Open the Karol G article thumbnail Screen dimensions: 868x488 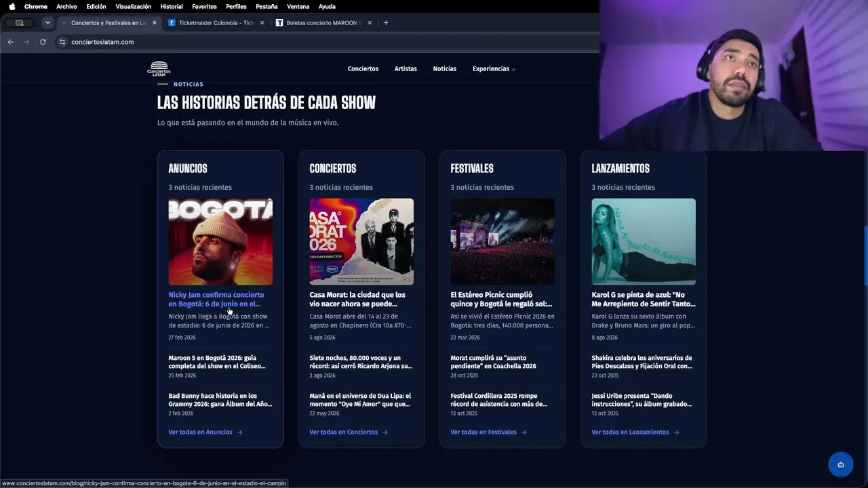click(644, 241)
